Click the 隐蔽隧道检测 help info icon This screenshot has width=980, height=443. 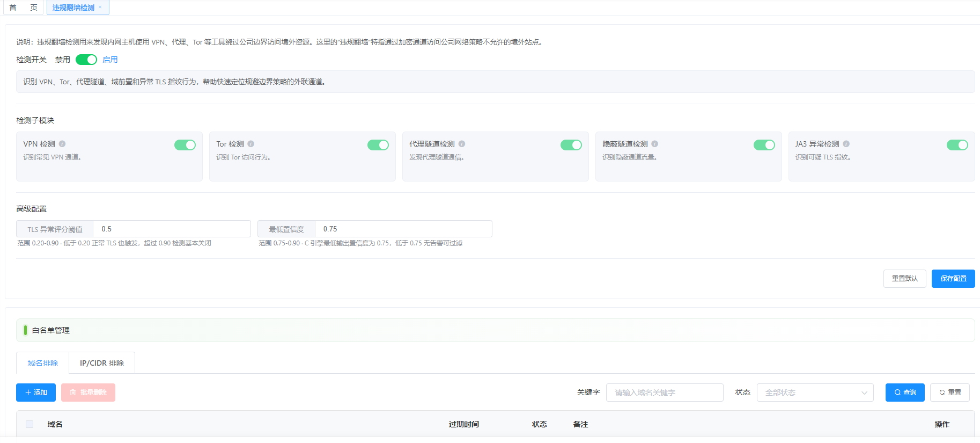[x=655, y=144]
